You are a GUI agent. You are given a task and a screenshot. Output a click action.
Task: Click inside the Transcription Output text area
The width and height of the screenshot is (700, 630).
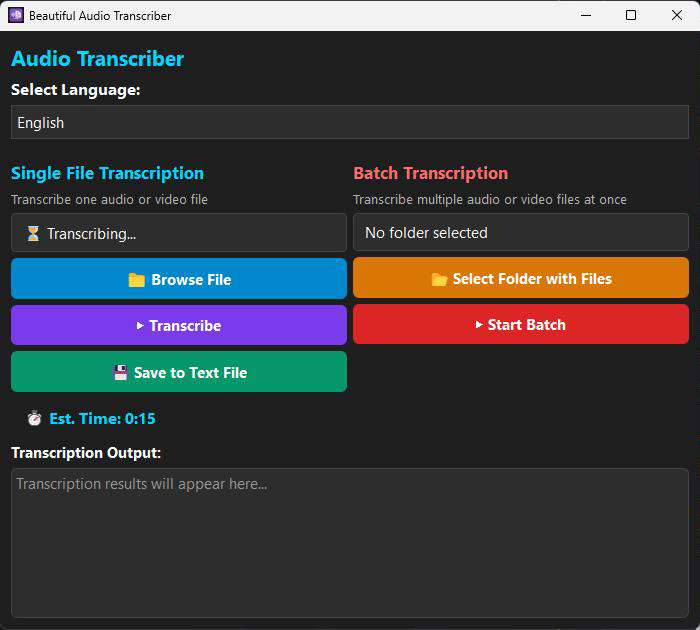coord(350,543)
